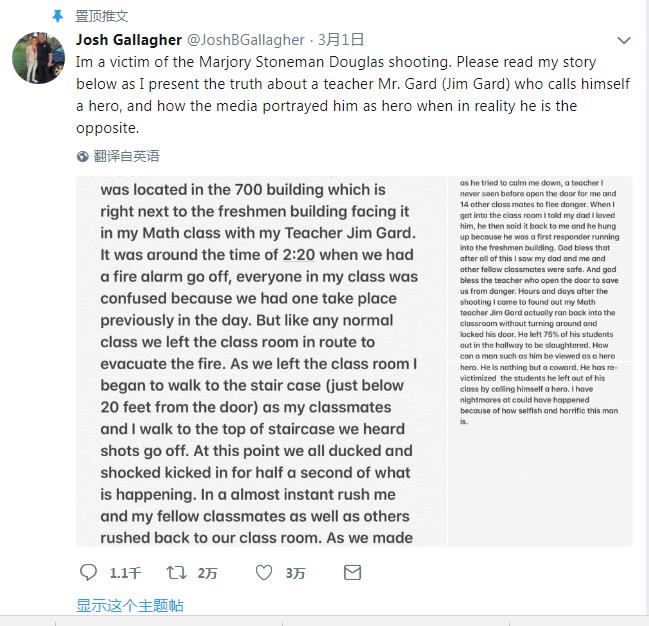Viewport: 649px width, 626px height.
Task: Click the 3万 like count
Action: [295, 573]
